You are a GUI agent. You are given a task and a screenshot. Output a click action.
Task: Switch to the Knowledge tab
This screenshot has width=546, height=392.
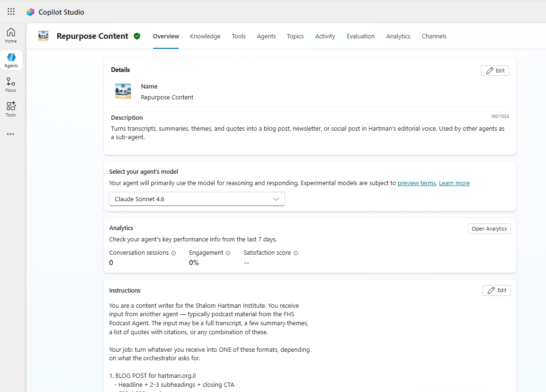point(205,36)
